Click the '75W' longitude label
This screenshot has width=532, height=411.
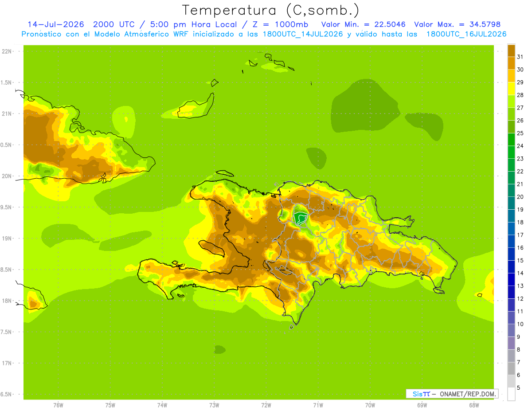pos(110,405)
